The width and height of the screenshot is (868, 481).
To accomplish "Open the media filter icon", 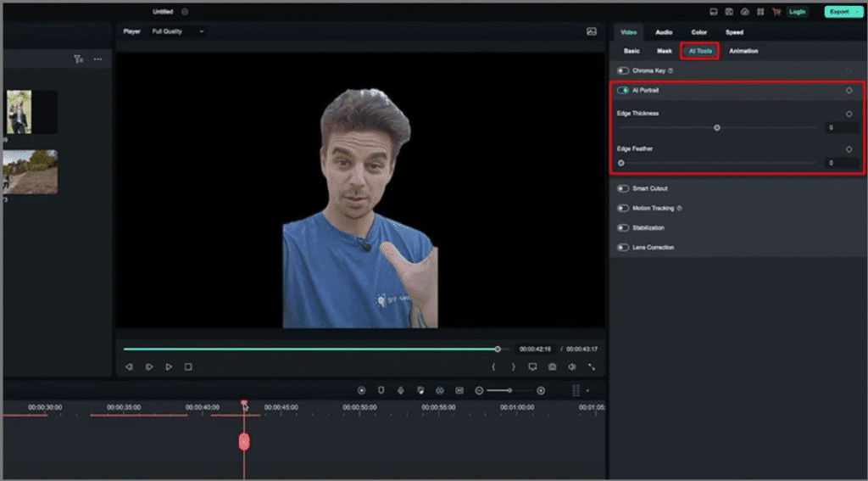I will [79, 59].
